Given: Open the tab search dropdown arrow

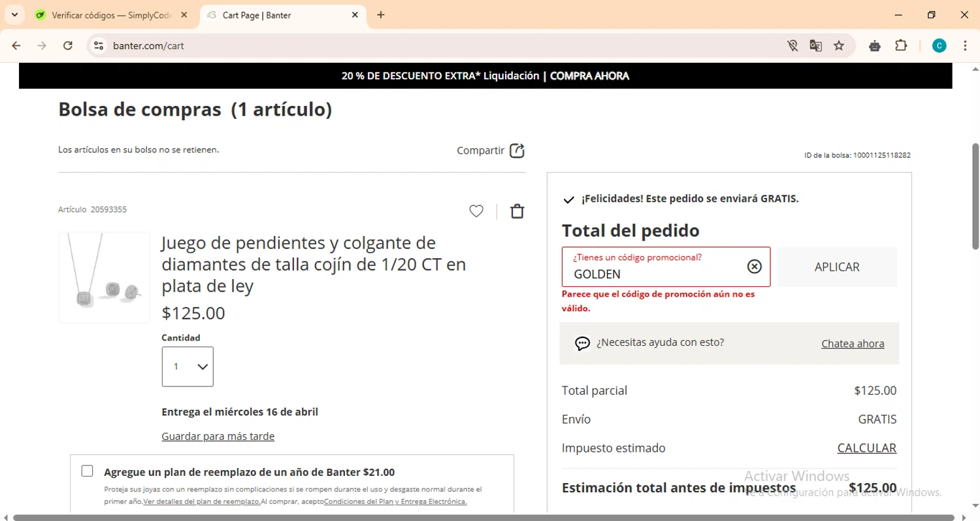Looking at the screenshot, I should pyautogui.click(x=14, y=14).
